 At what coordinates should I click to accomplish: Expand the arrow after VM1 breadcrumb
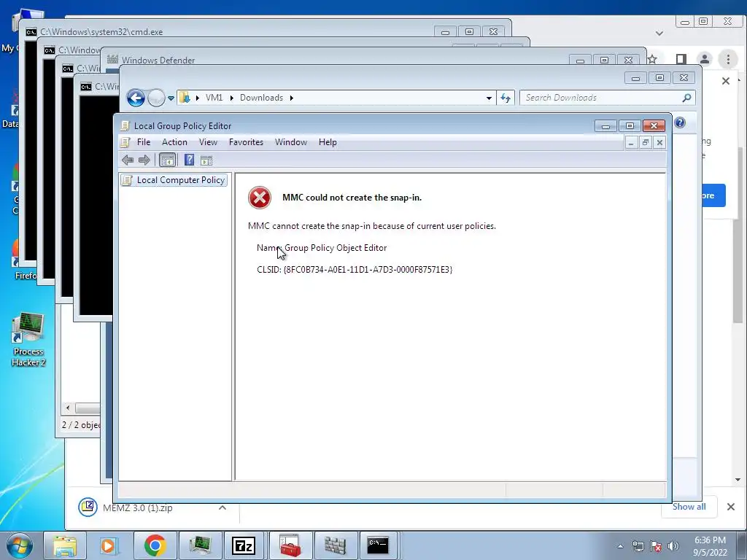click(x=231, y=98)
